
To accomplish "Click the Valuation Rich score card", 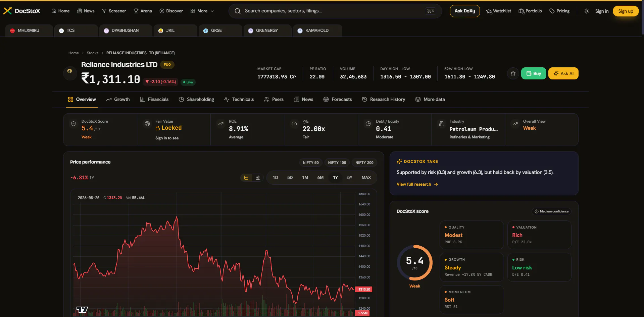I will pyautogui.click(x=539, y=235).
